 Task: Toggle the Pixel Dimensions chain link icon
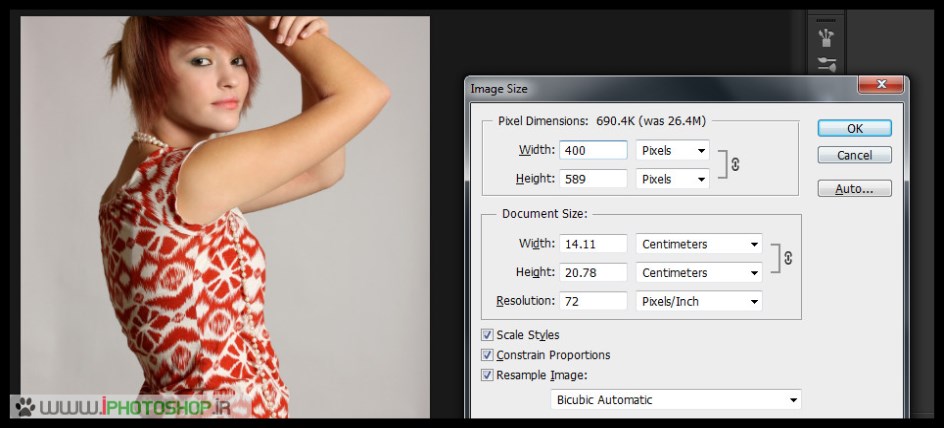click(x=734, y=164)
